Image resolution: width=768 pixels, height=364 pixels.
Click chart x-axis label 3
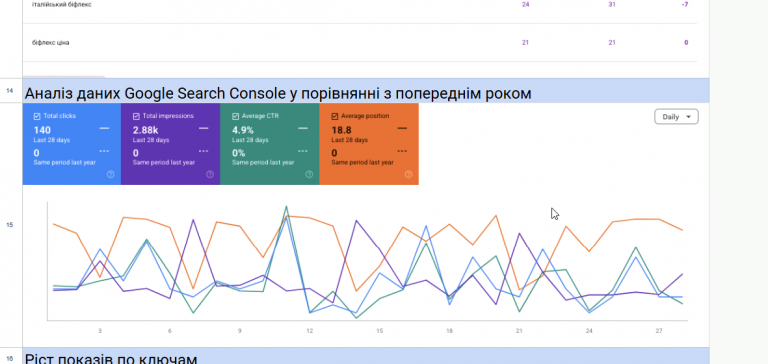click(x=100, y=331)
